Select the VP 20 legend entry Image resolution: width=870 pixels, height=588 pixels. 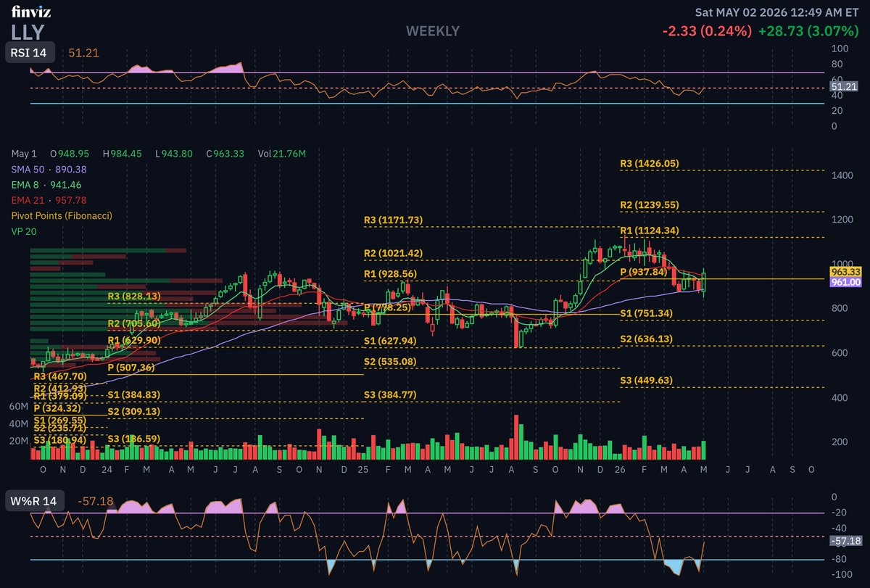(x=23, y=231)
